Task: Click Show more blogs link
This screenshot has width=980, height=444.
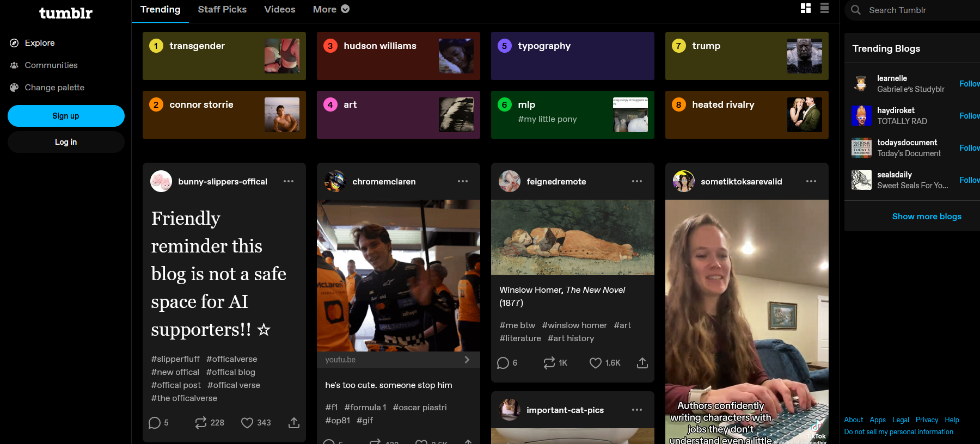Action: (x=927, y=217)
